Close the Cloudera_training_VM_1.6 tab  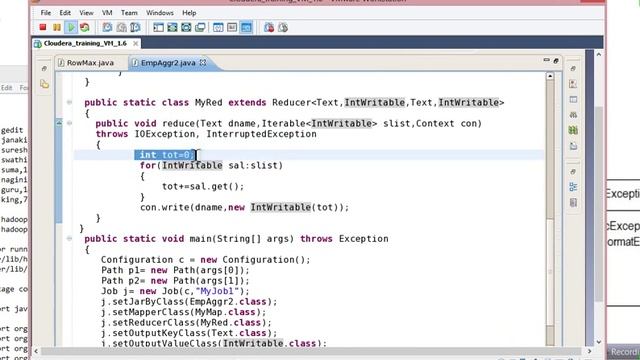coord(135,43)
